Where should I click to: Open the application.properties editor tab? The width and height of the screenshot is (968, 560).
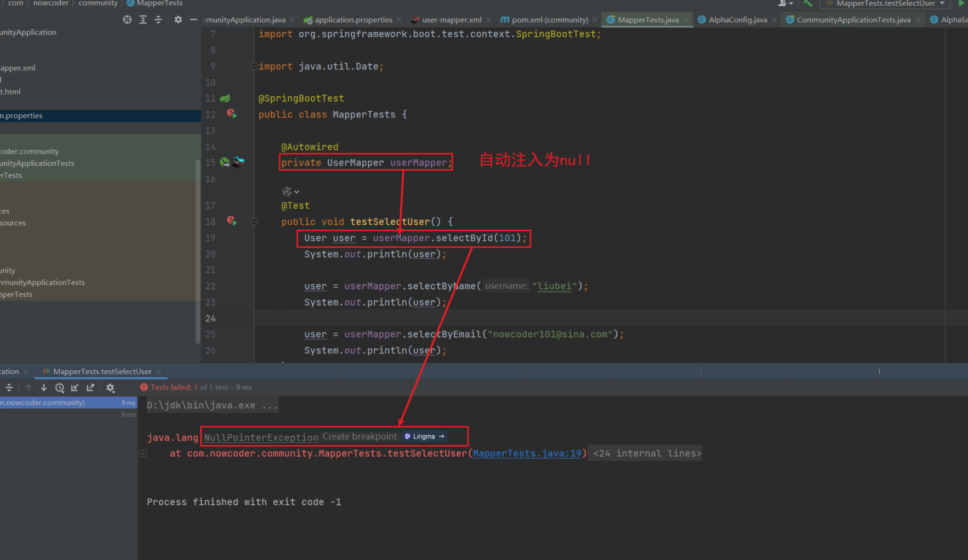tap(353, 20)
